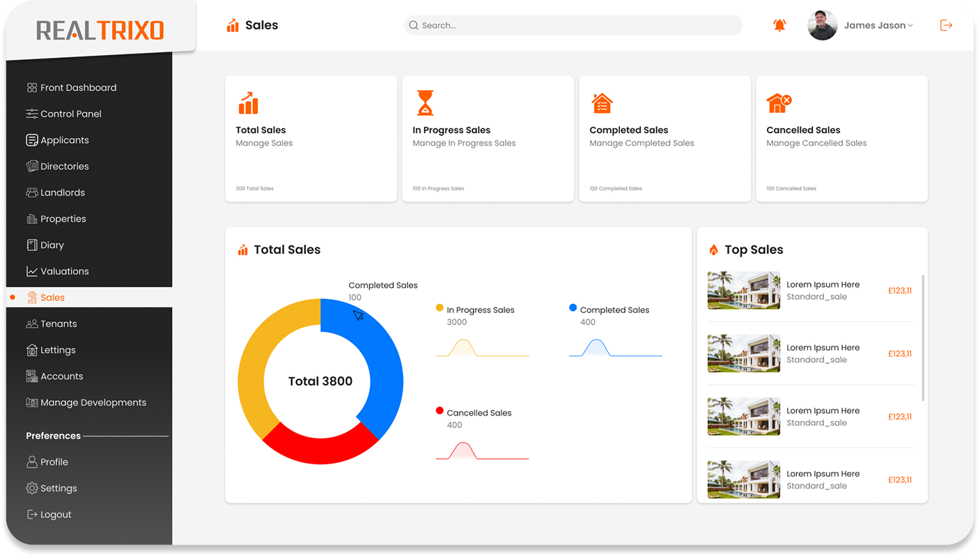Click the third Top Sales property thumbnail
Image resolution: width=980 pixels, height=557 pixels.
[744, 416]
